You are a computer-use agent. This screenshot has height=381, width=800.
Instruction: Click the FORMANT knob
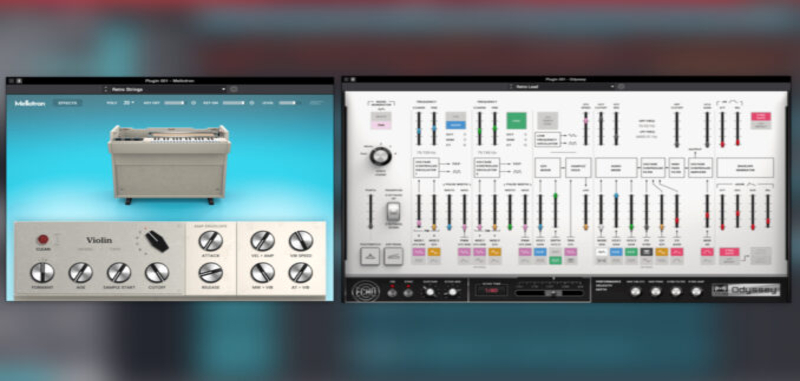coord(42,272)
